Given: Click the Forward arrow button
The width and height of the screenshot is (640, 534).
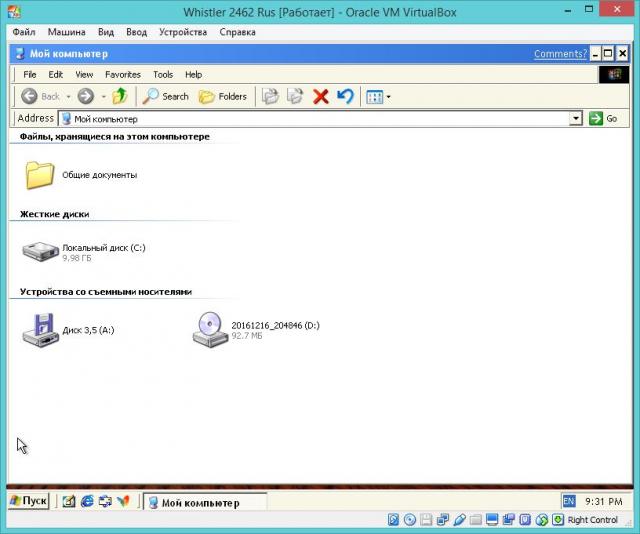Looking at the screenshot, I should coord(86,96).
